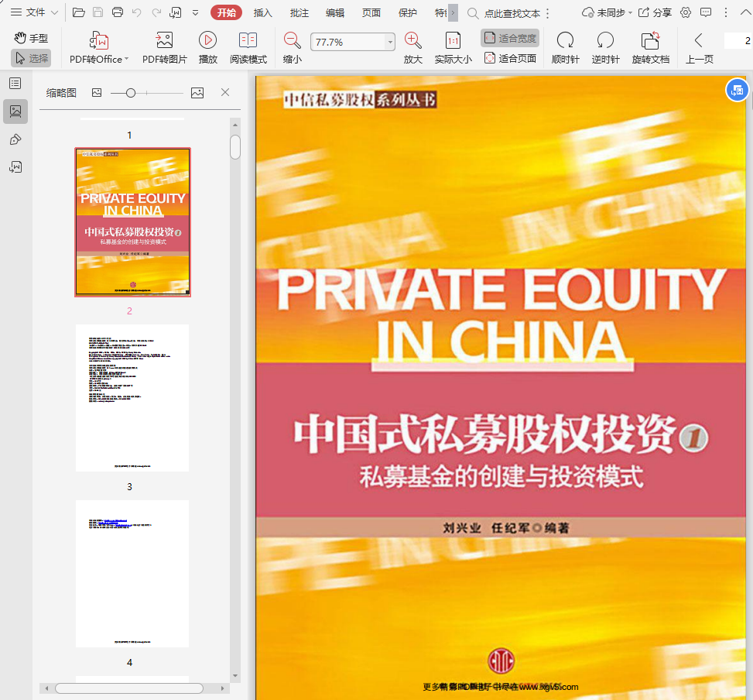
Task: Click the thumbnail panel vertical scrollbar handle
Action: tap(235, 147)
